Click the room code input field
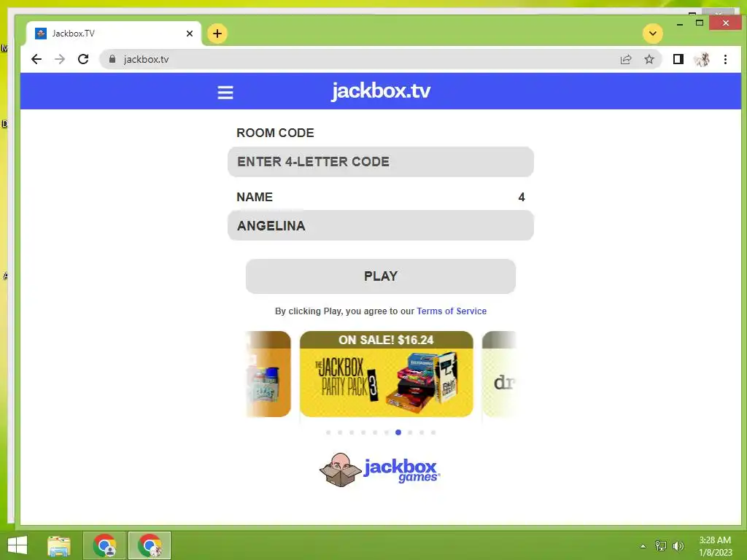 (381, 162)
